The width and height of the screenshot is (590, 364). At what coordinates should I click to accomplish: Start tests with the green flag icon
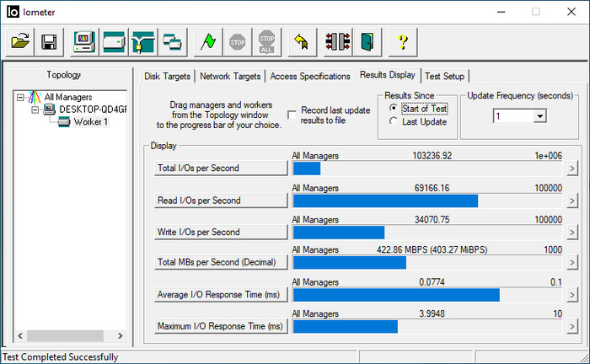point(207,40)
